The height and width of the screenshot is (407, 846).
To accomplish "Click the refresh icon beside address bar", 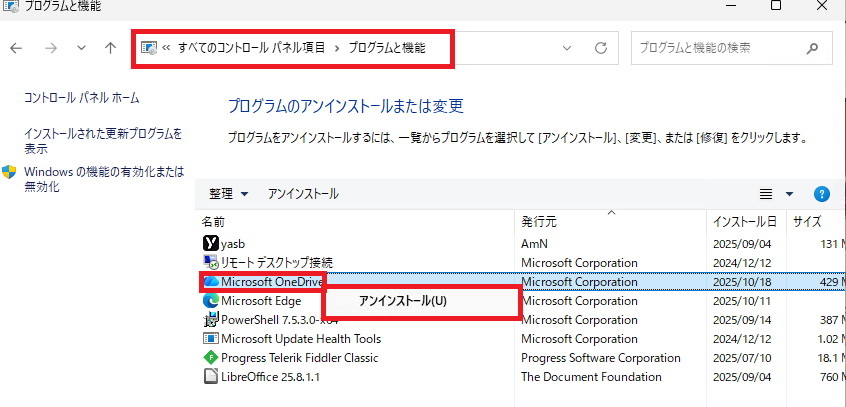I will [600, 48].
